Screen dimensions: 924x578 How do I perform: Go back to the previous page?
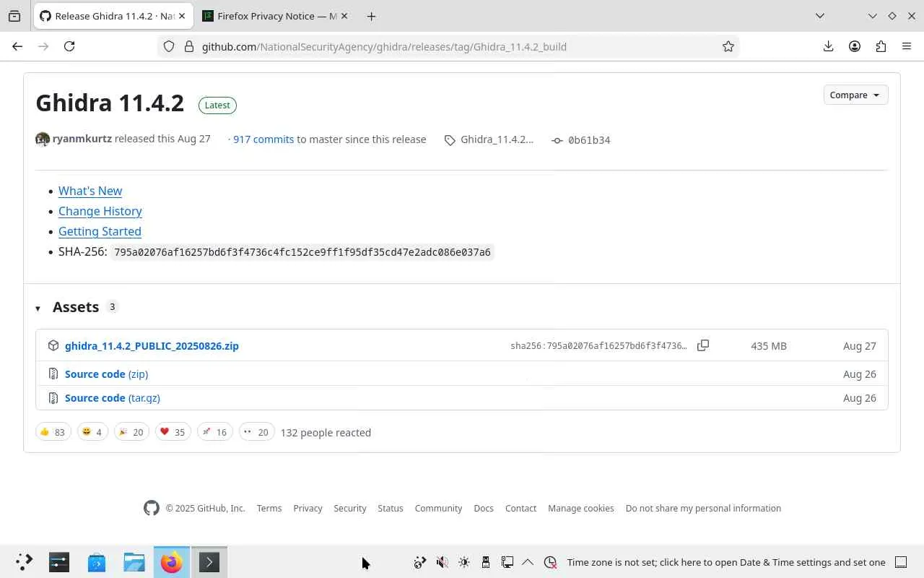tap(17, 46)
